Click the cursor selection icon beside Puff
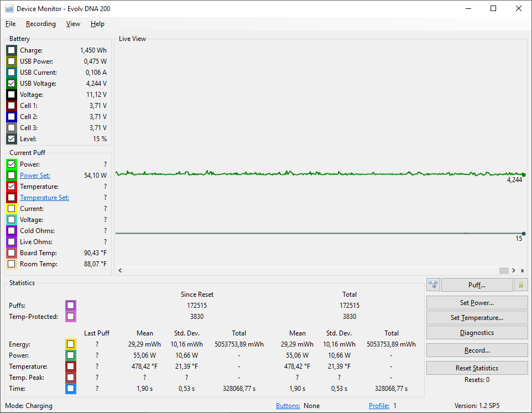This screenshot has width=532, height=413. (432, 285)
